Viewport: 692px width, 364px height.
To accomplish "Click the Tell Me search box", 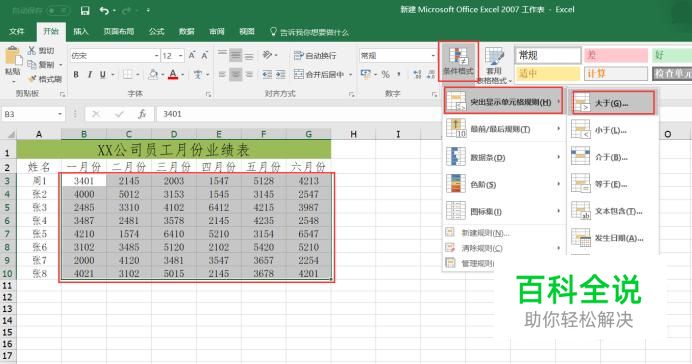I will tap(309, 32).
